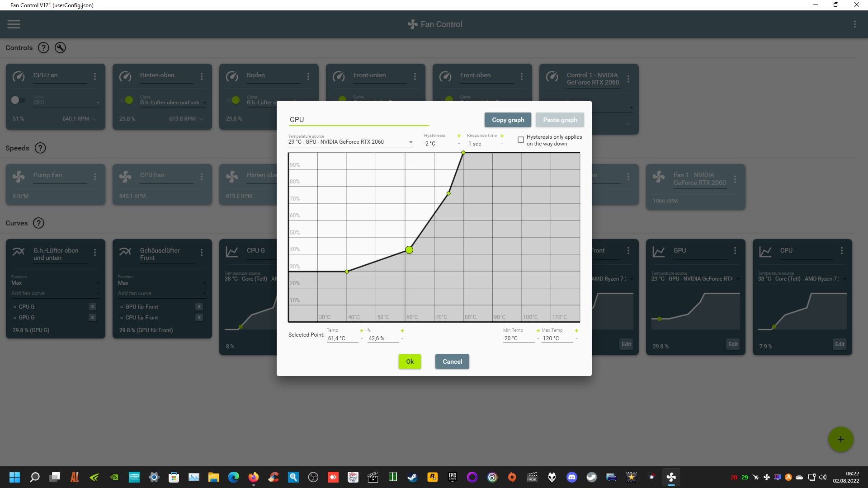Toggle the Hinten-oben control switch

(x=127, y=100)
